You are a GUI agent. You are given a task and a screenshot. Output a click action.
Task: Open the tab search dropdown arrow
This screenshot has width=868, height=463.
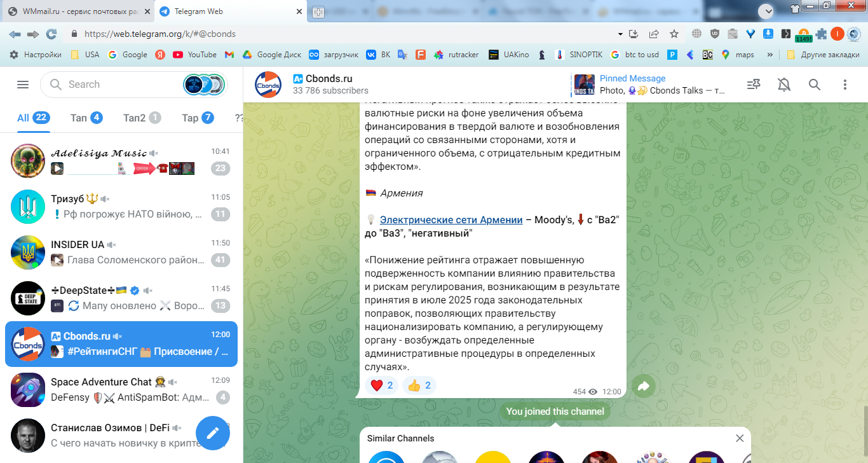click(x=767, y=11)
